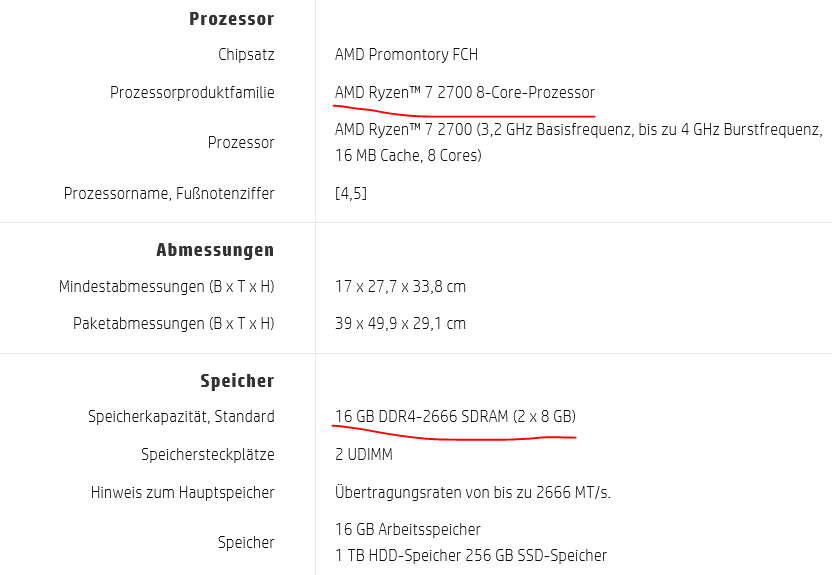Click the Speicherkapazität, Standard label

[x=181, y=417]
